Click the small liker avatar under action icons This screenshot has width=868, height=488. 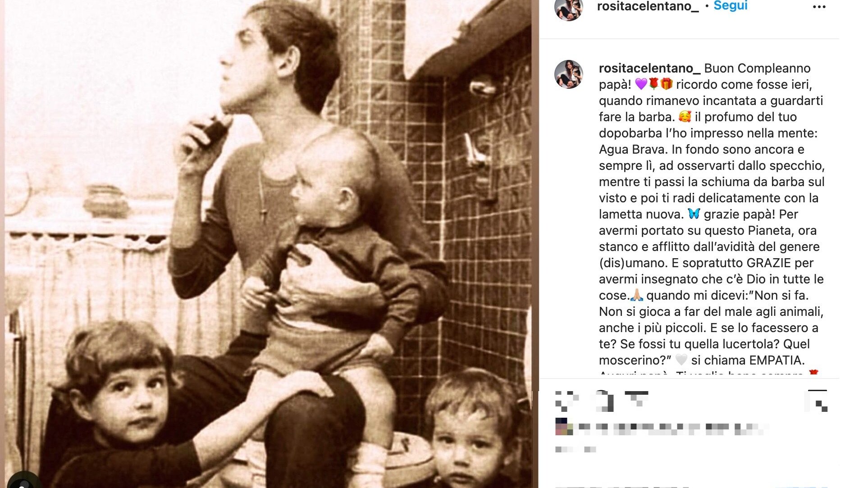tap(564, 427)
